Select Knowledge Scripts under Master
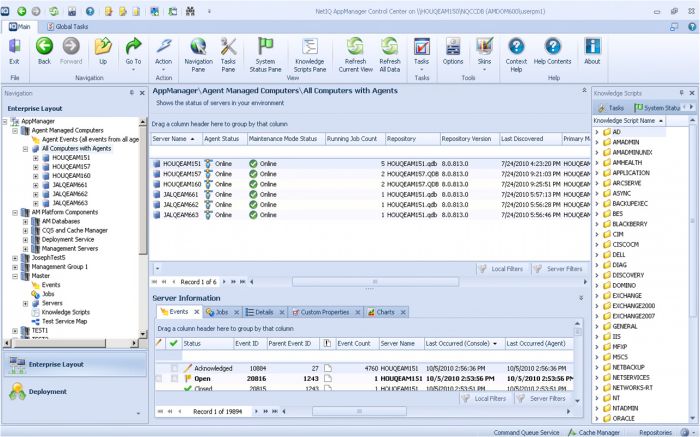Viewport: 700px width, 437px height. click(66, 312)
